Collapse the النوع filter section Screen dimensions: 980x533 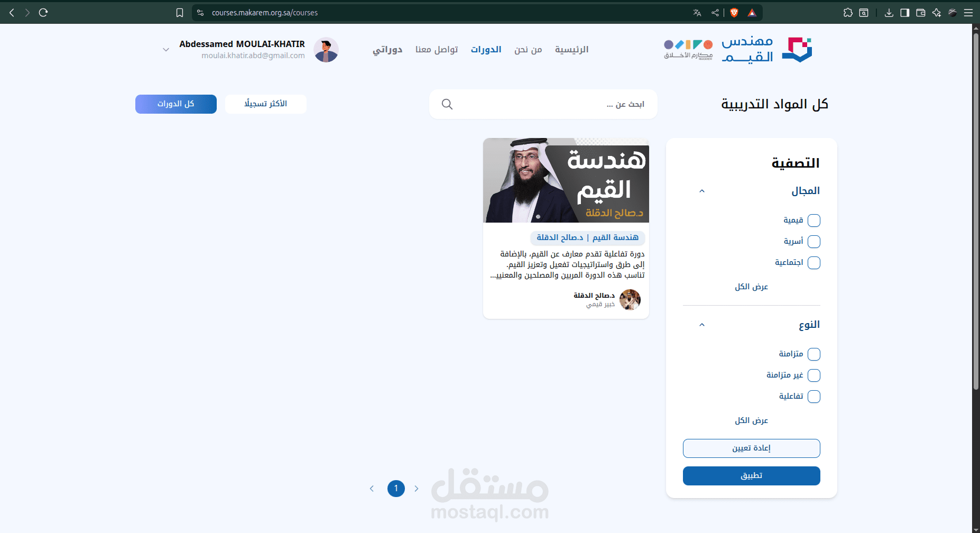[x=702, y=325]
